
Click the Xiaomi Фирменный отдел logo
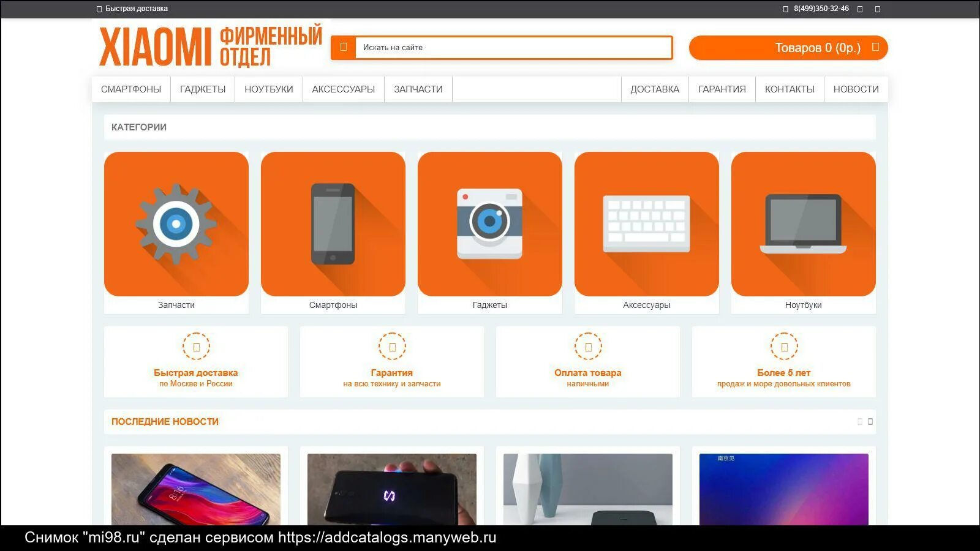coord(211,46)
